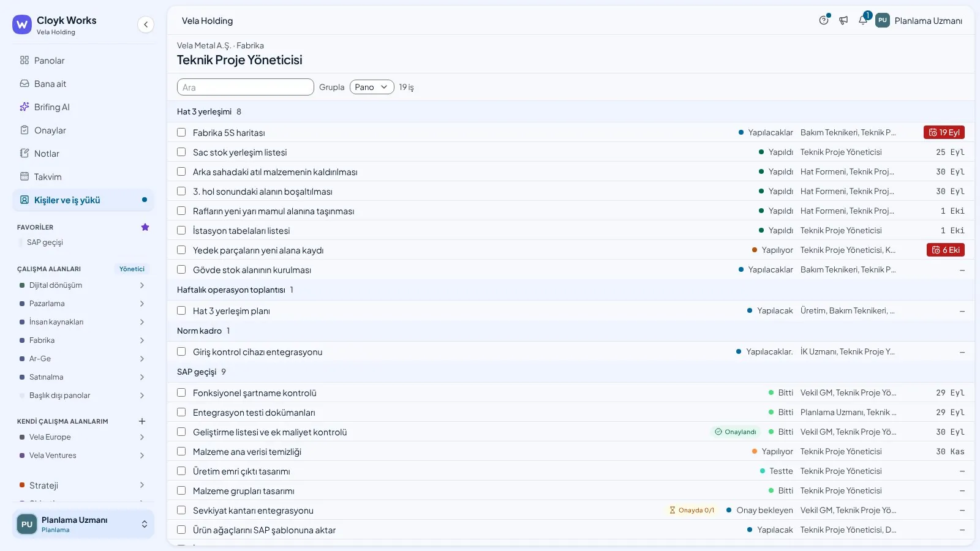Open the Sevkiyat kantarı entegrasyonu task
The height and width of the screenshot is (551, 980).
(253, 511)
